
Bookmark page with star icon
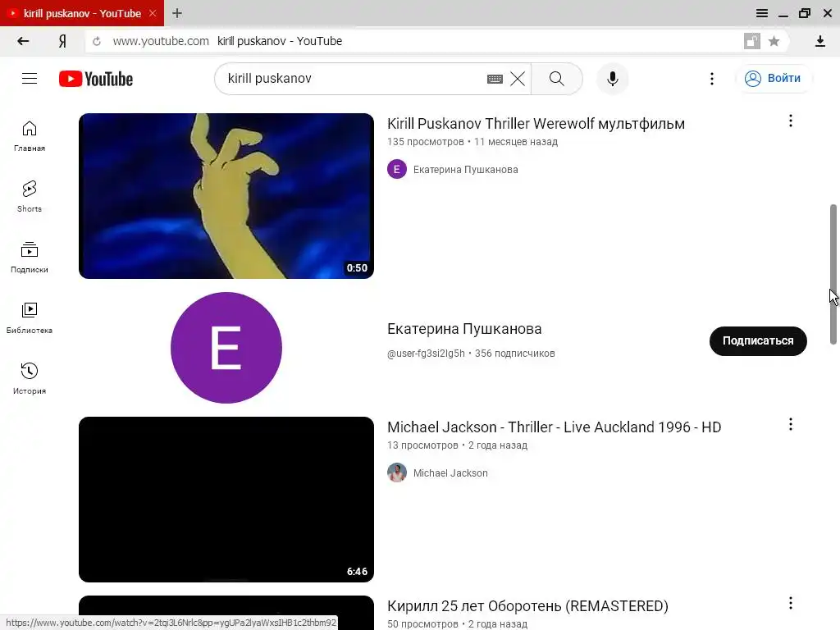click(774, 41)
